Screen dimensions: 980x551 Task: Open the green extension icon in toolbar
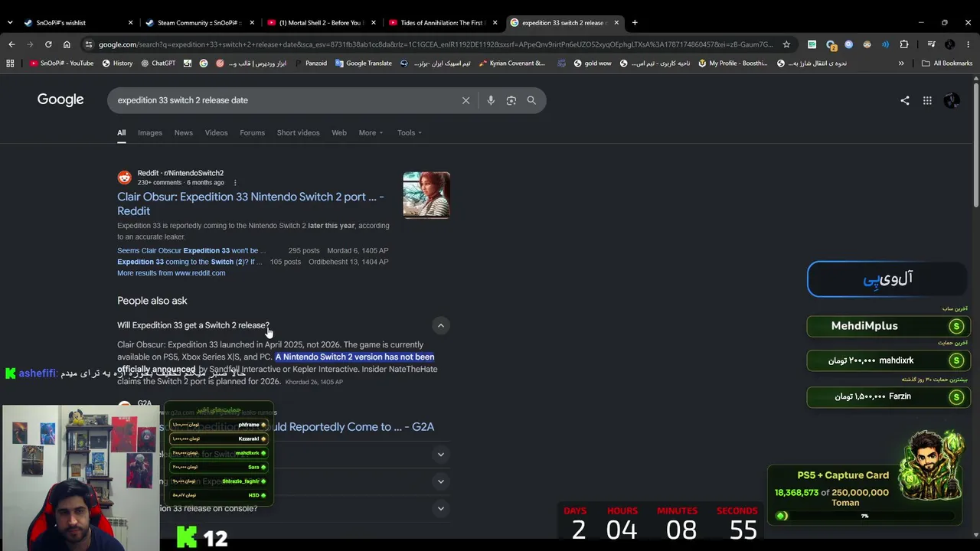[812, 44]
